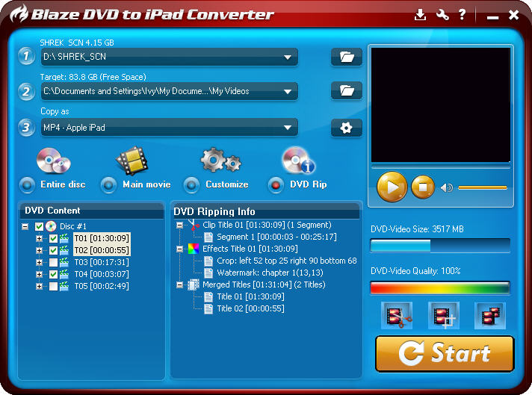Open the DVD source drive dropdown

288,57
